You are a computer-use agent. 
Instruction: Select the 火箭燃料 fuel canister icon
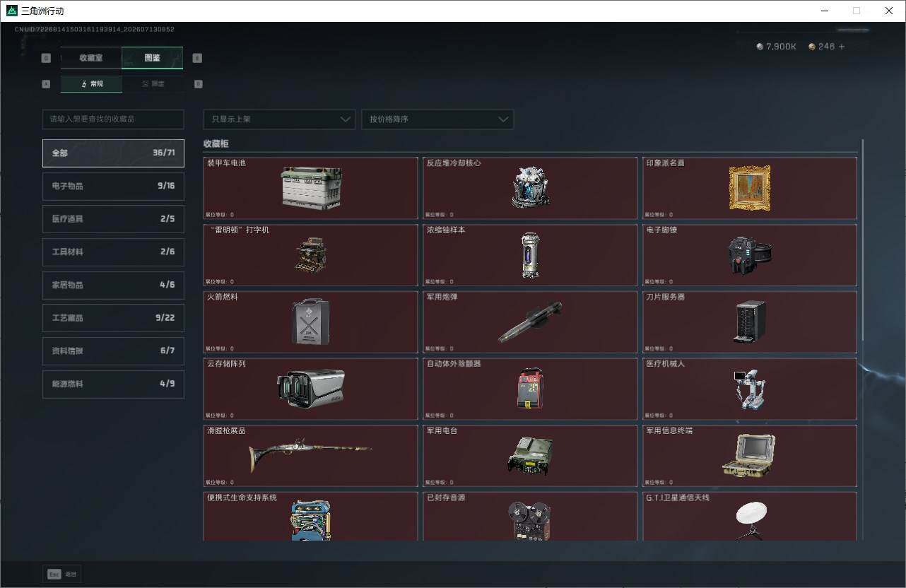coord(311,322)
